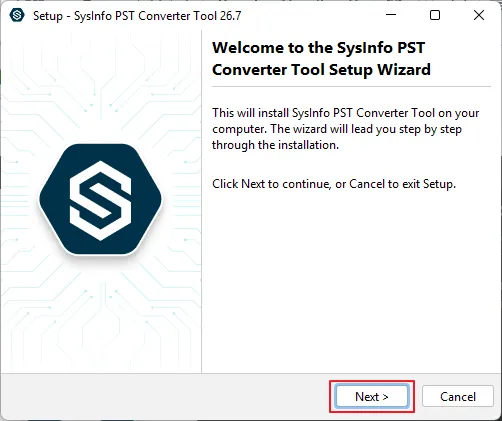Cancel the SysInfo PST Converter installation
This screenshot has height=421, width=502.
458,396
